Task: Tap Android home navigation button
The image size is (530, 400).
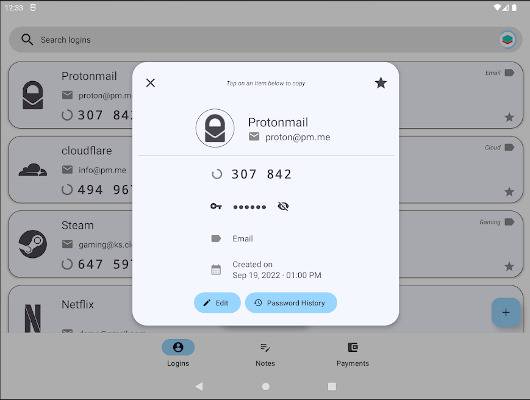Action: point(266,386)
